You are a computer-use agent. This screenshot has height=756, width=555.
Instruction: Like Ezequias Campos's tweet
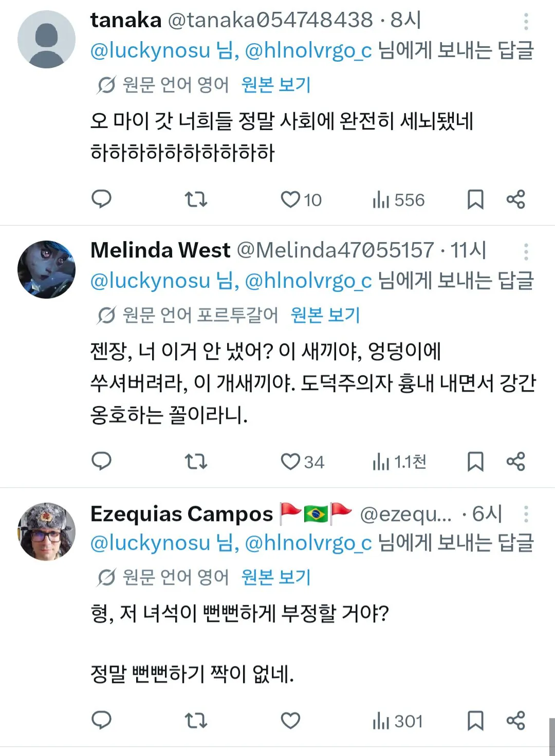290,721
